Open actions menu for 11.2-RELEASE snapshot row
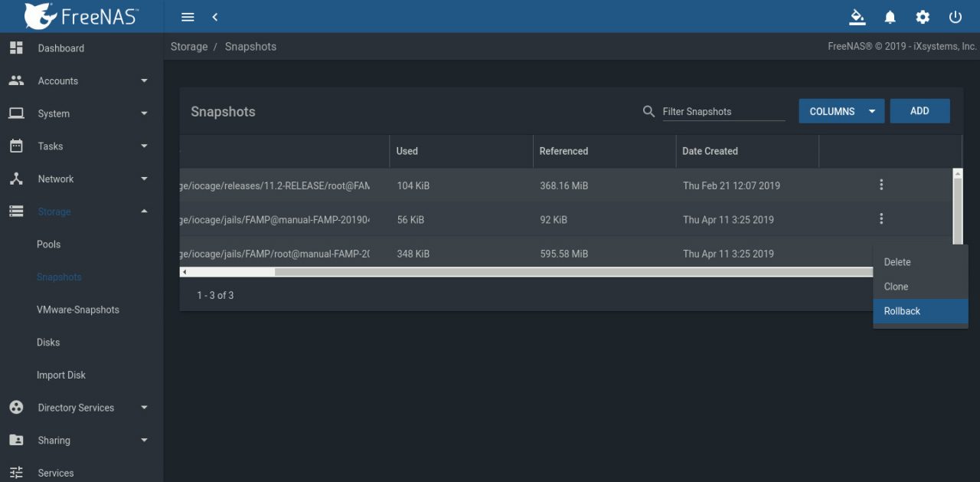This screenshot has height=482, width=980. coord(881,185)
